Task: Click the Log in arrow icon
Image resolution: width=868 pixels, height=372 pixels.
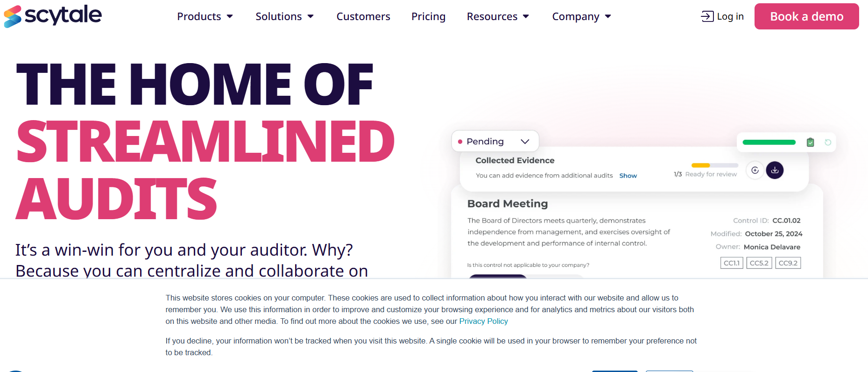Action: [707, 16]
